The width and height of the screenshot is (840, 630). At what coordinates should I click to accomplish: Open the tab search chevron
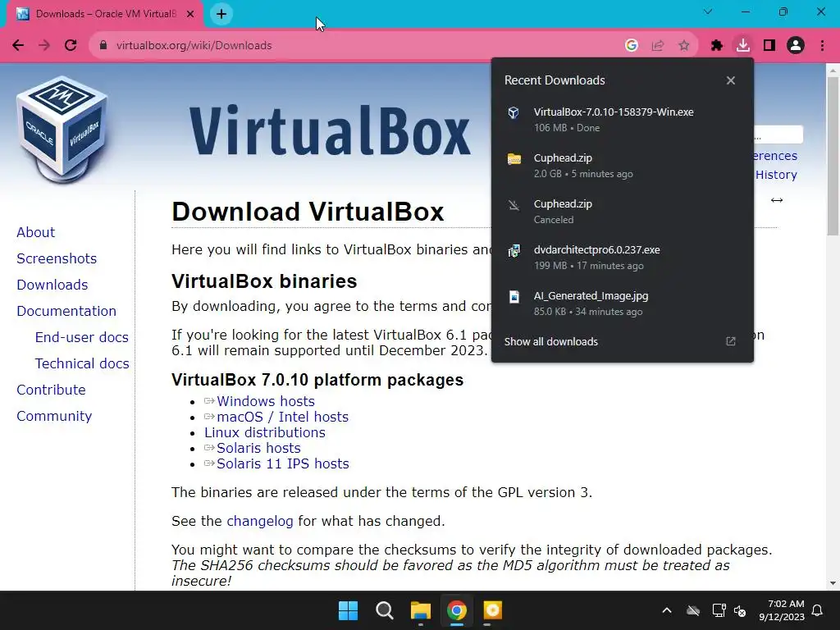point(708,11)
